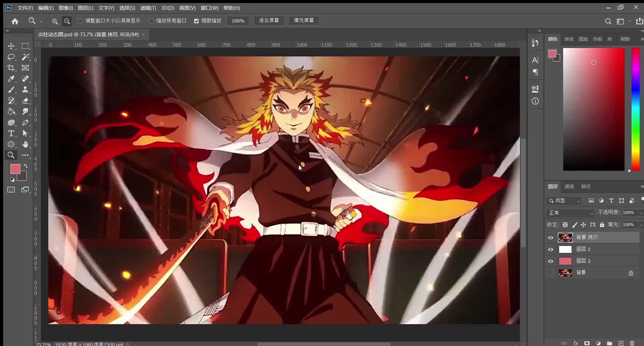Click the 适合屏幕 button

[269, 21]
